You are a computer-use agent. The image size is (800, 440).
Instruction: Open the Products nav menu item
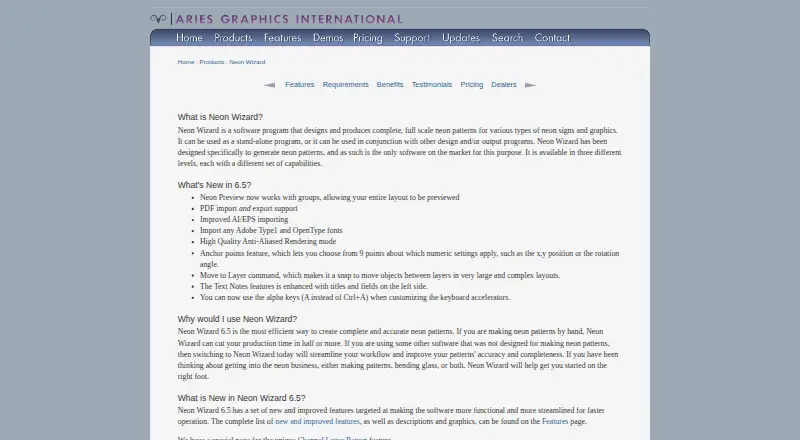[x=233, y=38]
